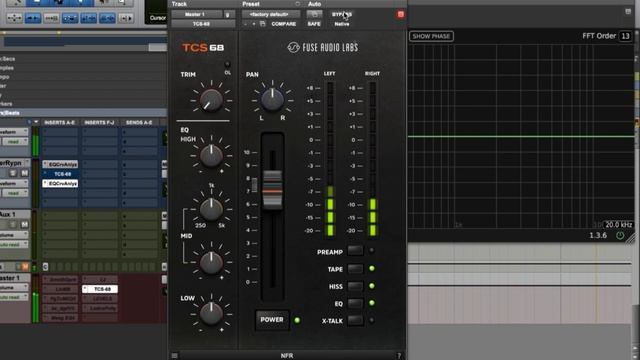Viewport: 640px width, 360px height.
Task: Click the track selector small button beside Master 1
Action: point(228,14)
